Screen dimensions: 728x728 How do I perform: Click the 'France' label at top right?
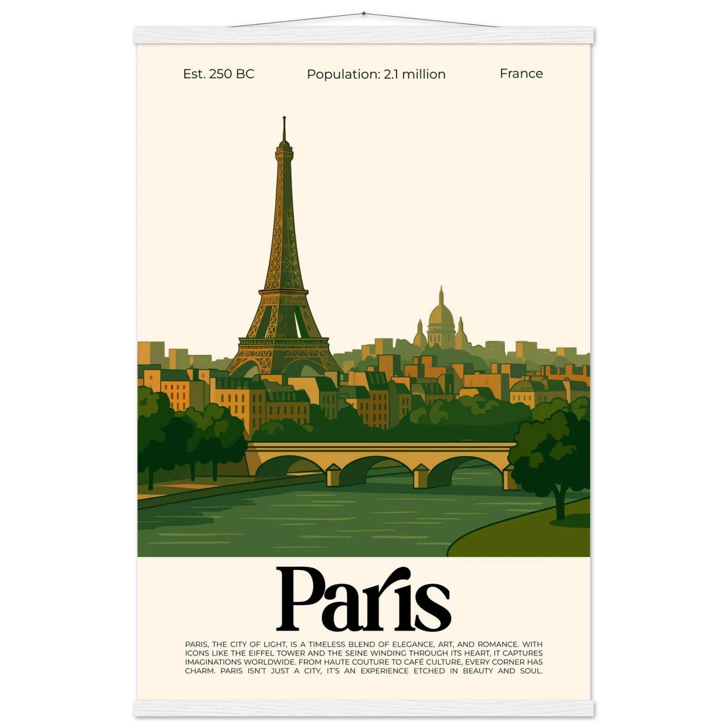[x=521, y=74]
